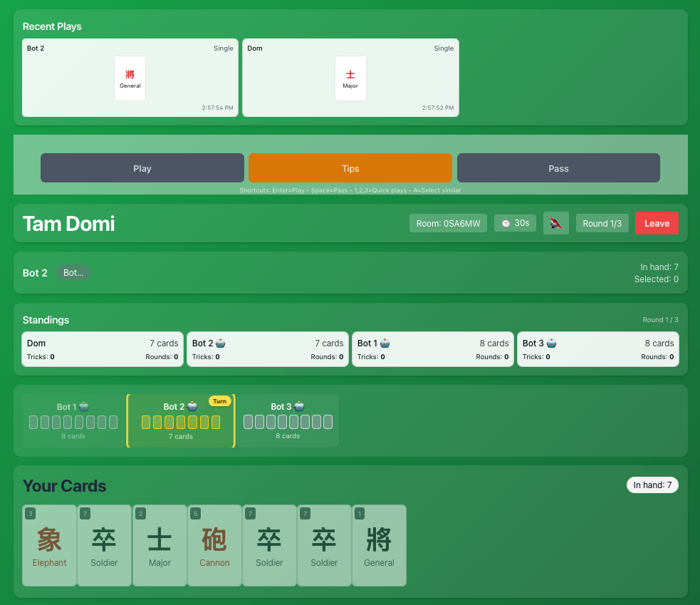Select the Soldier card between Elephant and Major
Image resolution: width=700 pixels, height=605 pixels.
tap(104, 545)
